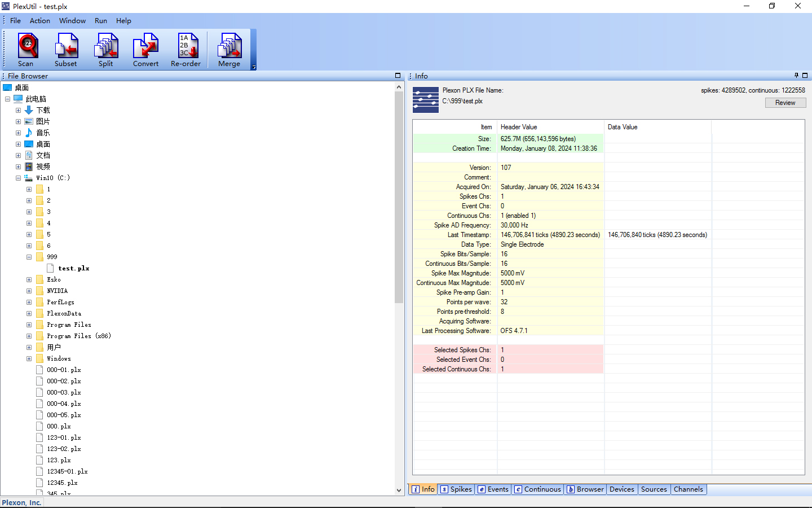Click the Header Value column header
The width and height of the screenshot is (812, 508).
(550, 127)
